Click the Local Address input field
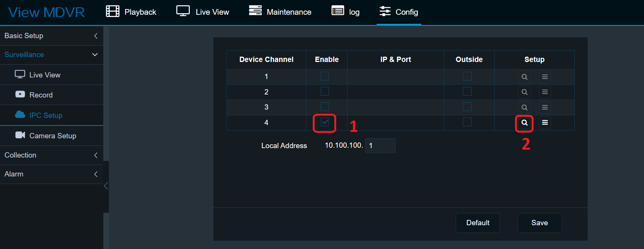The image size is (644, 249). 380,145
